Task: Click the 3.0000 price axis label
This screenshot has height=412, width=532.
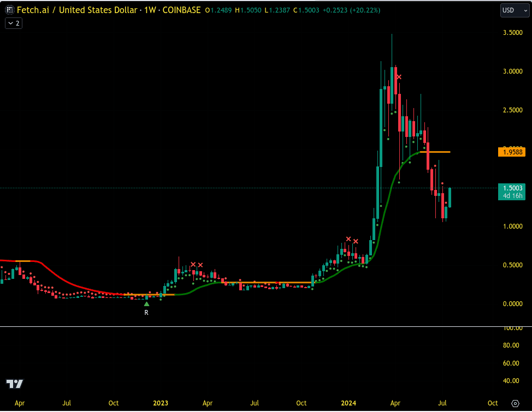Action: 513,71
